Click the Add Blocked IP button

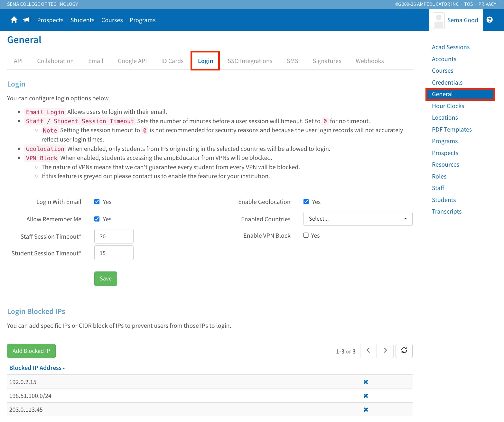click(x=31, y=351)
